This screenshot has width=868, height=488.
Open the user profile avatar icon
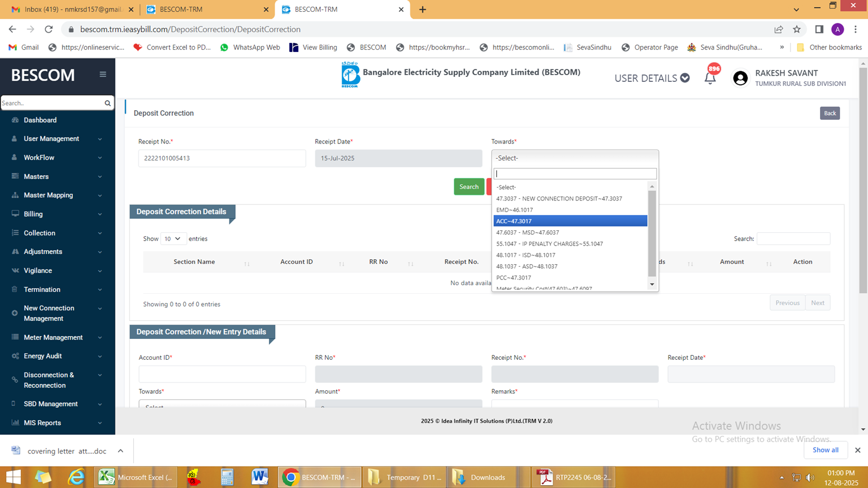point(740,79)
